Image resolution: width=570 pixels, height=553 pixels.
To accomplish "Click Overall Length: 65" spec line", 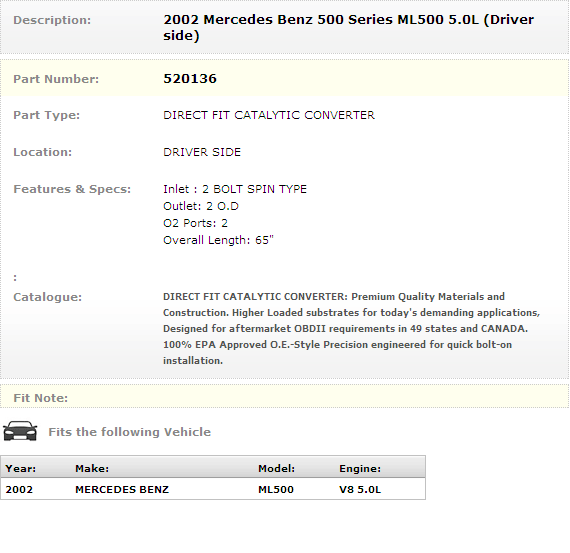I will pos(218,240).
